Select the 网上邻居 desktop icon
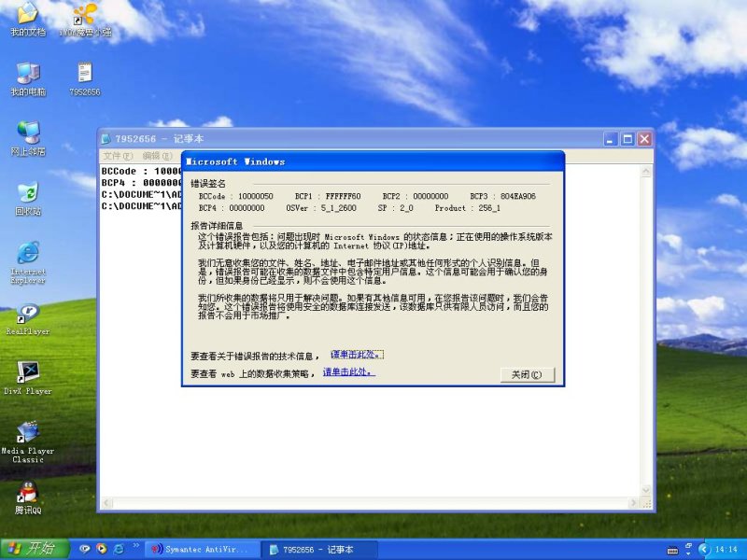 point(28,137)
